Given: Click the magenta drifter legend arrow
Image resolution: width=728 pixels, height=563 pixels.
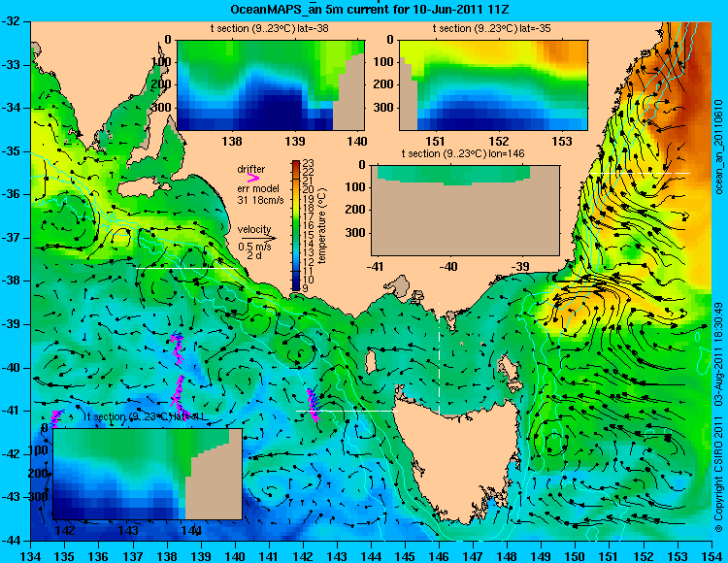Looking at the screenshot, I should 253,179.
